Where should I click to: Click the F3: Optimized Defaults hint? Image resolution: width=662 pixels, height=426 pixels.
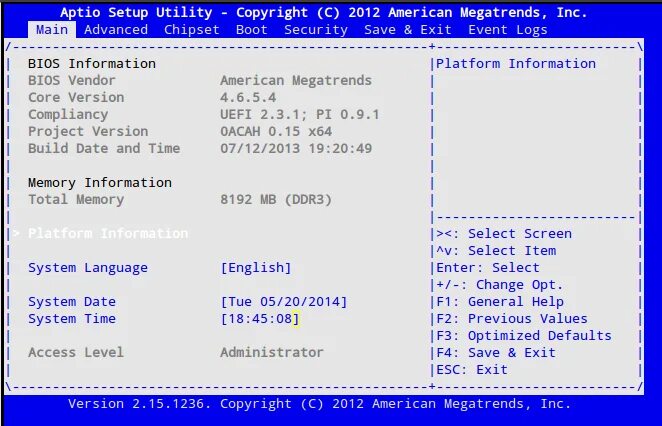(x=524, y=335)
